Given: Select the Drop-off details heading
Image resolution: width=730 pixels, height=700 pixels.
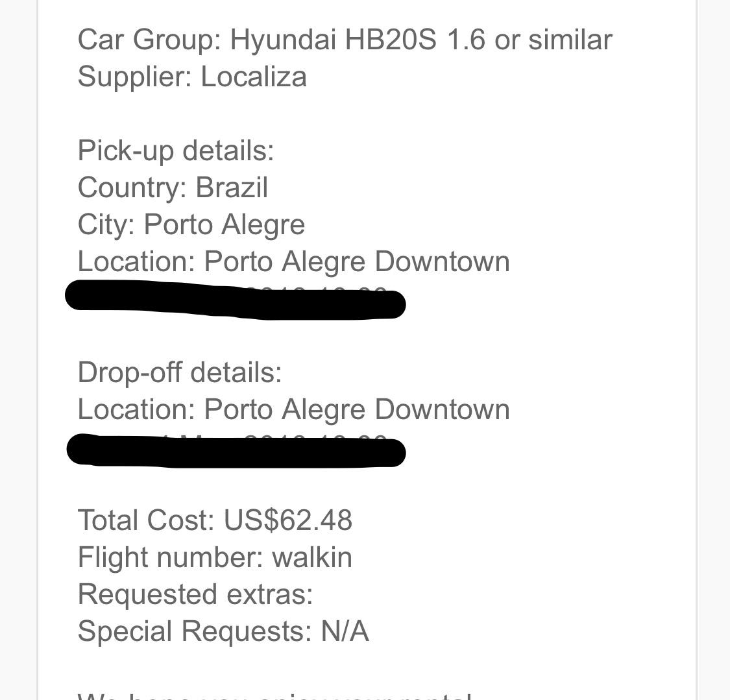Looking at the screenshot, I should (x=179, y=373).
